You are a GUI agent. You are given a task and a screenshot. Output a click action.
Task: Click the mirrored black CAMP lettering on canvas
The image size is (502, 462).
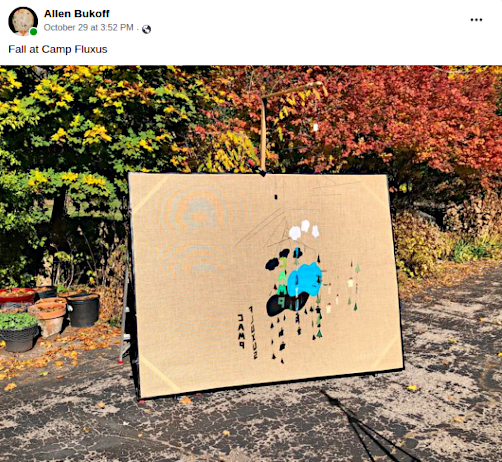tap(241, 331)
